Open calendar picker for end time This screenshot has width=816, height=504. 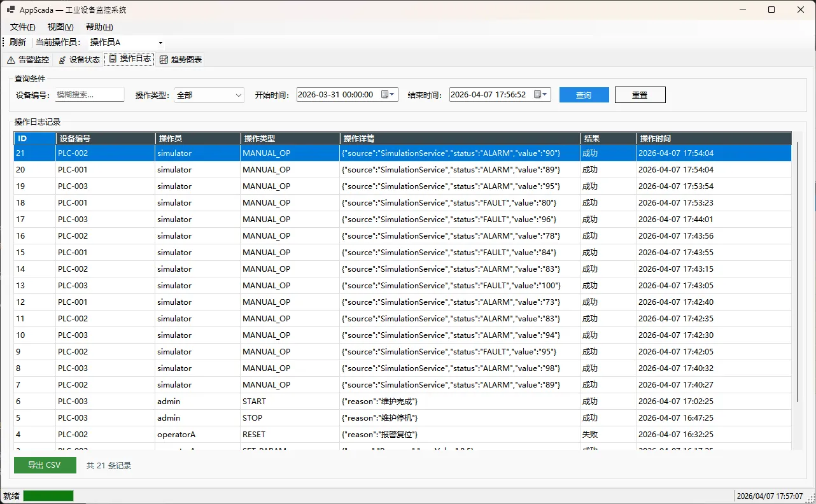(x=540, y=95)
